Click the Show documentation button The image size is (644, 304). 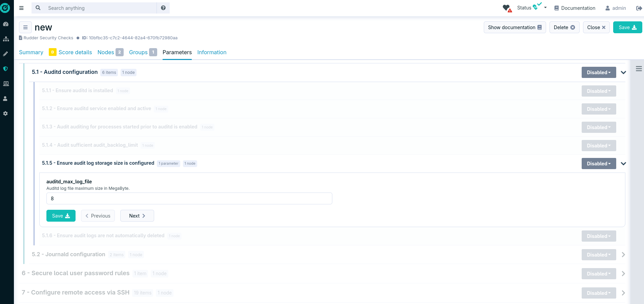[x=514, y=27]
